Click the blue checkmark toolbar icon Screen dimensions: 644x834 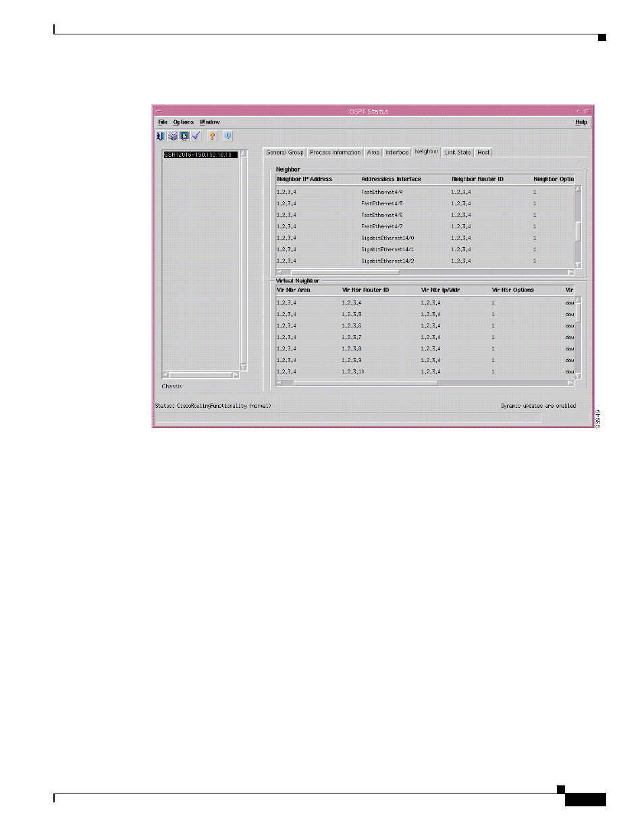point(196,136)
